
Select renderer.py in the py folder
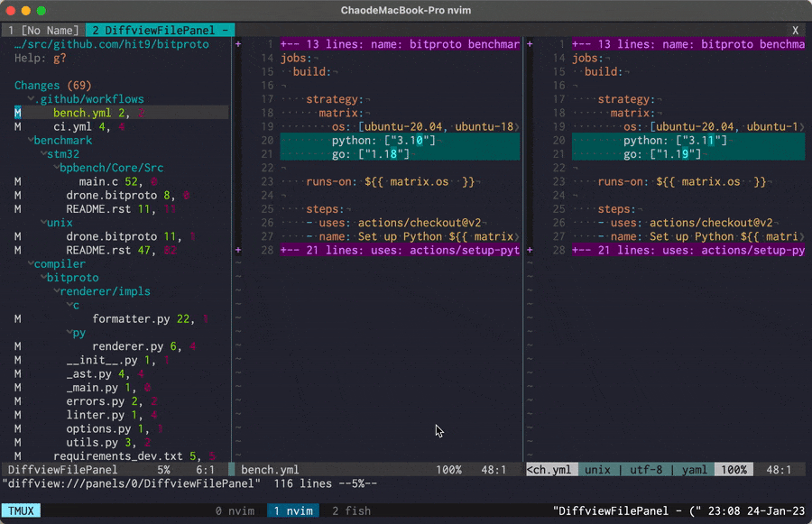point(127,346)
